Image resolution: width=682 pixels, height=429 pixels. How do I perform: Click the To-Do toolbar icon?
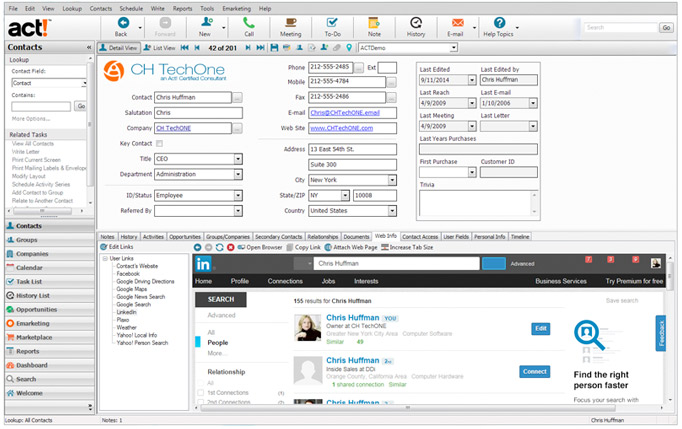(332, 23)
